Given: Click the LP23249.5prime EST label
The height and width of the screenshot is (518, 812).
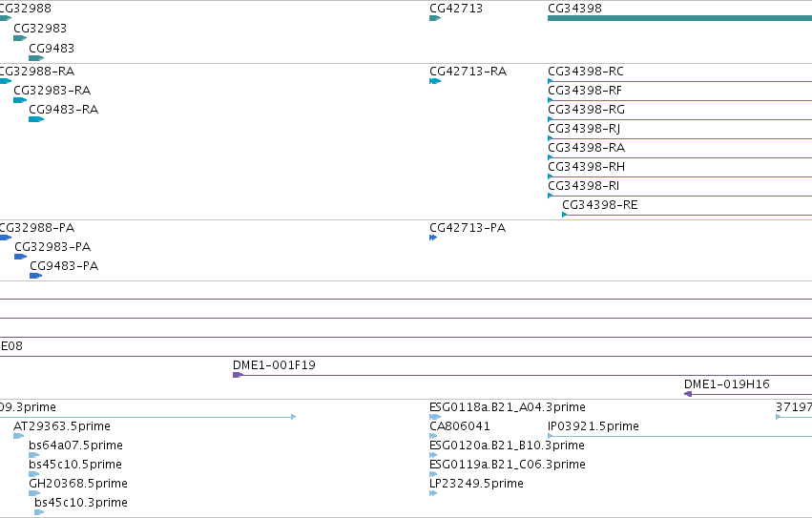Looking at the screenshot, I should pos(476,484).
